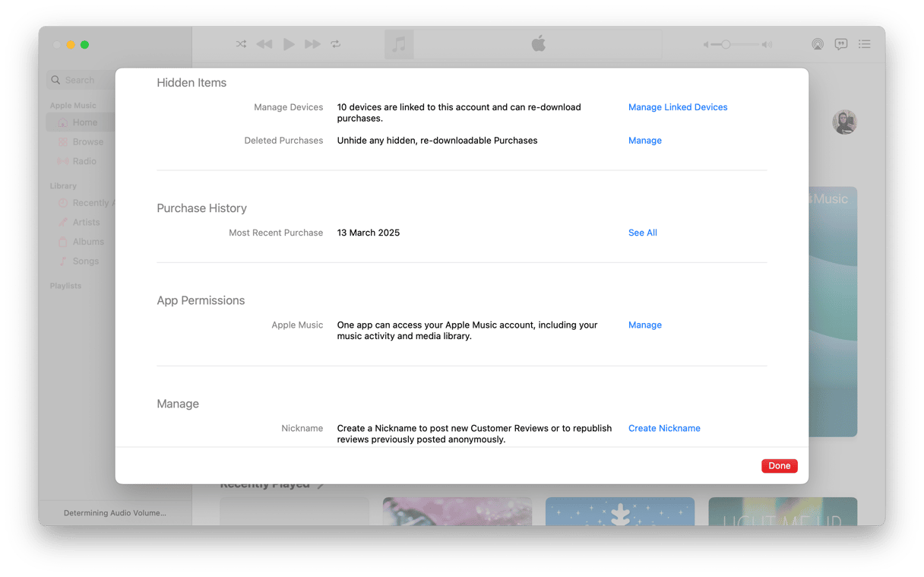The width and height of the screenshot is (924, 577).
Task: Click the high-volume speaker icon
Action: click(x=767, y=45)
